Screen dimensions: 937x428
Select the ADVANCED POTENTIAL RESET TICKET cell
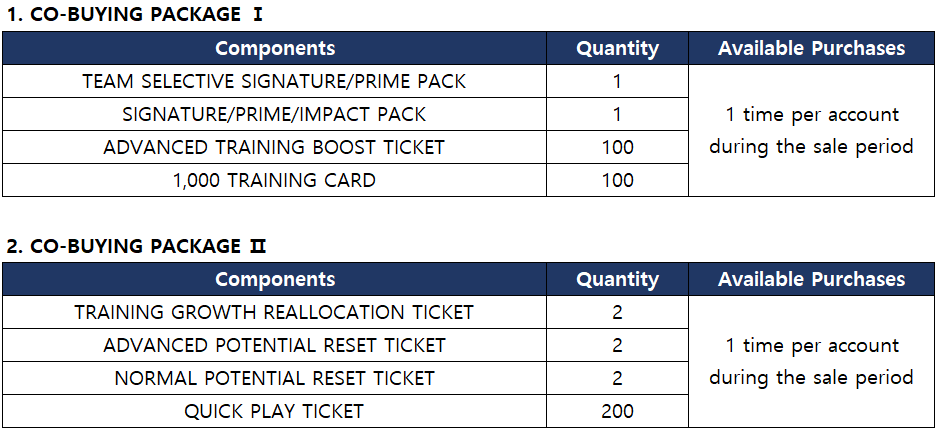[x=275, y=345]
